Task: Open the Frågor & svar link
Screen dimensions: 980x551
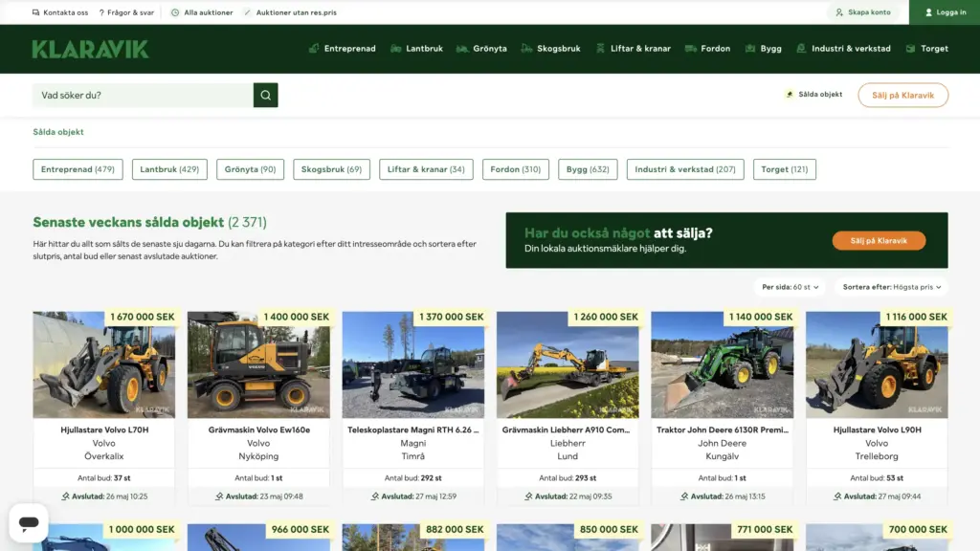Action: pos(126,12)
